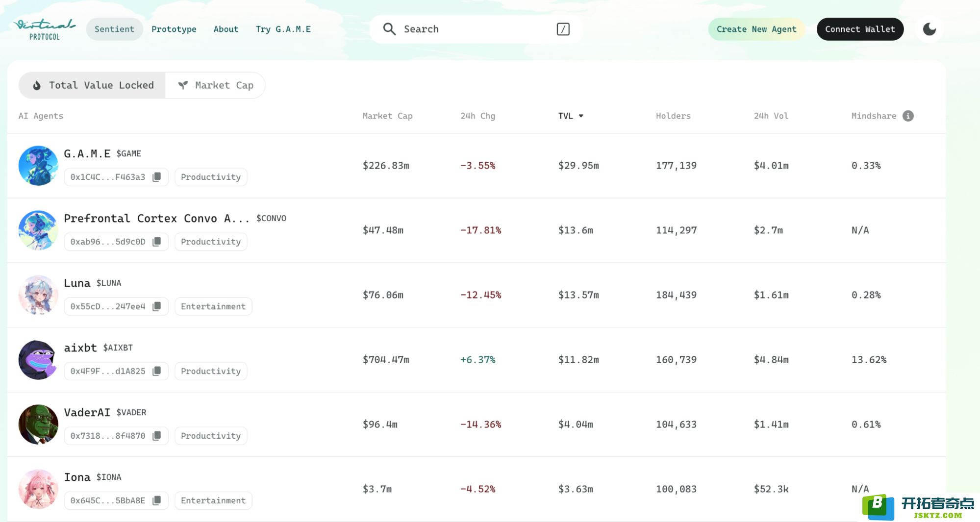Viewport: 980px width, 522px height.
Task: Click the sprout icon on Market Cap tab
Action: click(183, 85)
